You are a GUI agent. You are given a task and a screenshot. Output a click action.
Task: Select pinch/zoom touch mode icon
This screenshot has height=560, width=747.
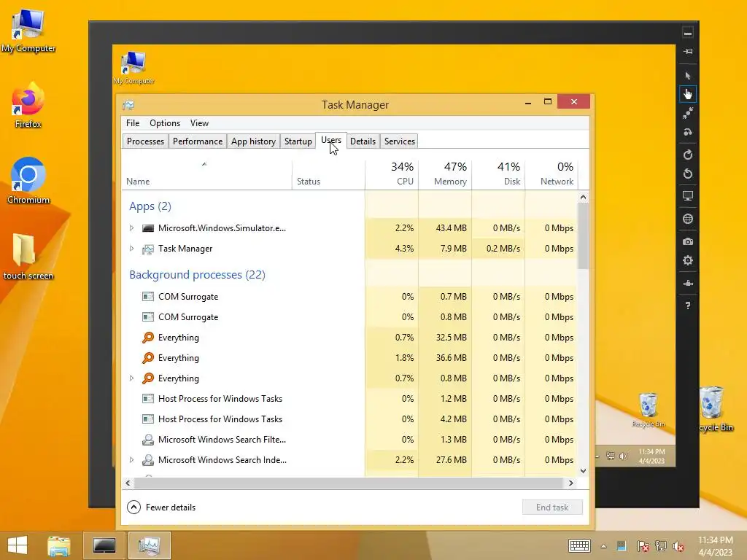pyautogui.click(x=687, y=113)
